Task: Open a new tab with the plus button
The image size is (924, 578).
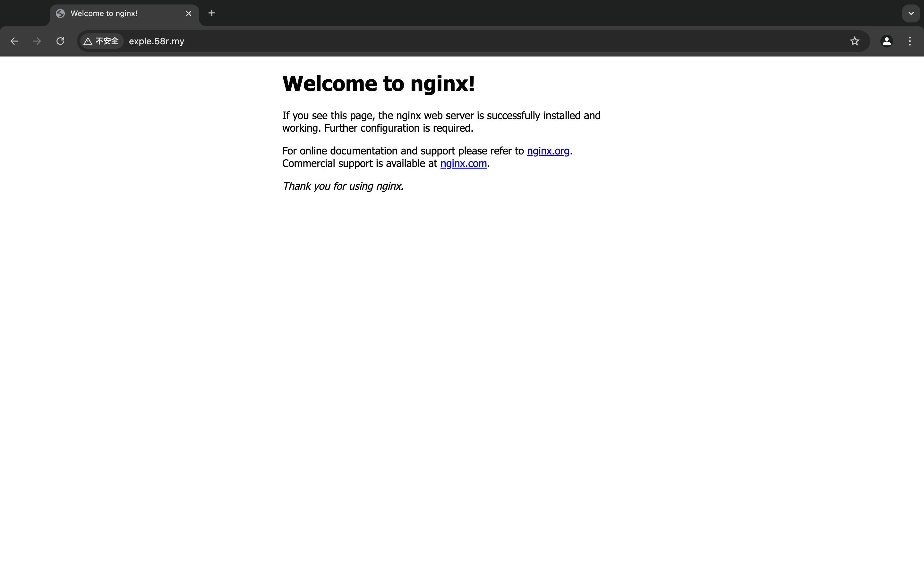Action: [211, 13]
